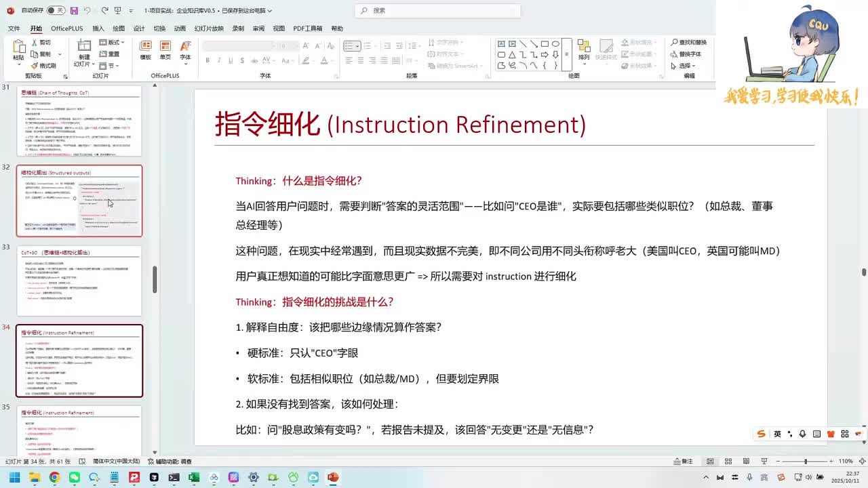Open the Chrome browser from taskbar
The image size is (868, 488).
point(54,477)
